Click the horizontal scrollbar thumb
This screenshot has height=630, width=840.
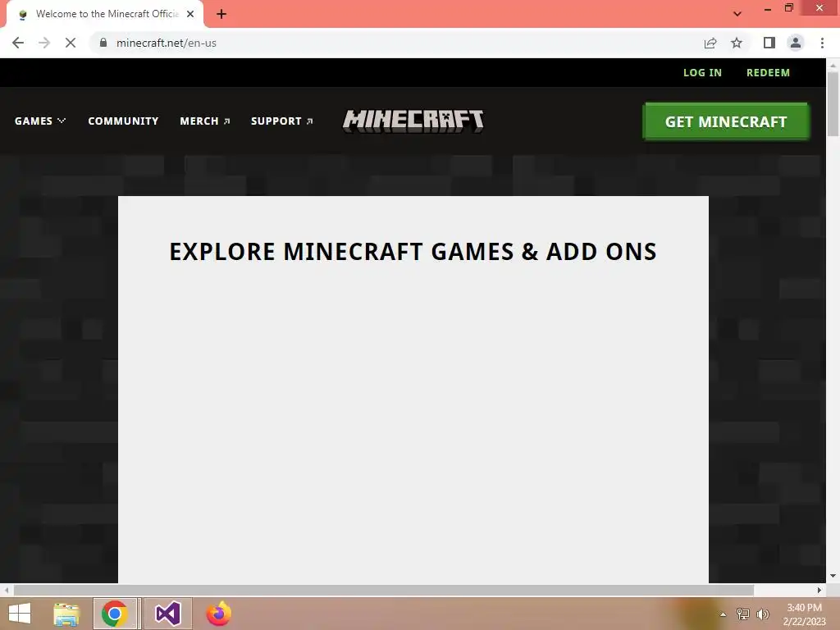point(384,590)
